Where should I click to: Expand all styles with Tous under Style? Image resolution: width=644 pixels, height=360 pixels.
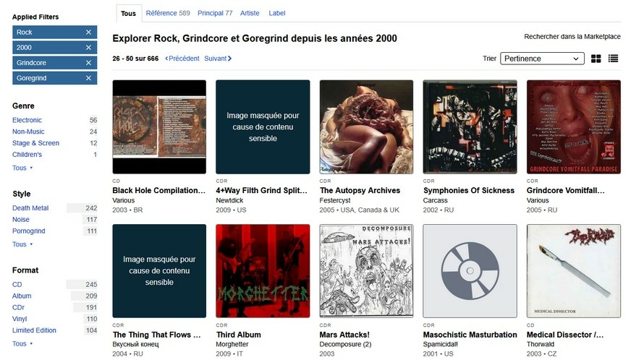[20, 244]
